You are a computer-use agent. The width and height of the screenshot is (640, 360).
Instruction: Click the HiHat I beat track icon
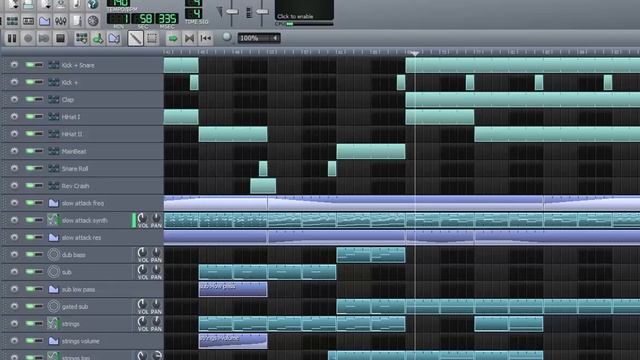53,116
